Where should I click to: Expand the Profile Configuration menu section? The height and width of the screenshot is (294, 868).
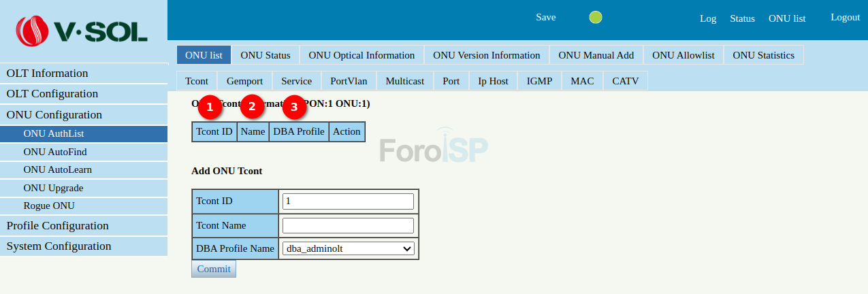(57, 226)
